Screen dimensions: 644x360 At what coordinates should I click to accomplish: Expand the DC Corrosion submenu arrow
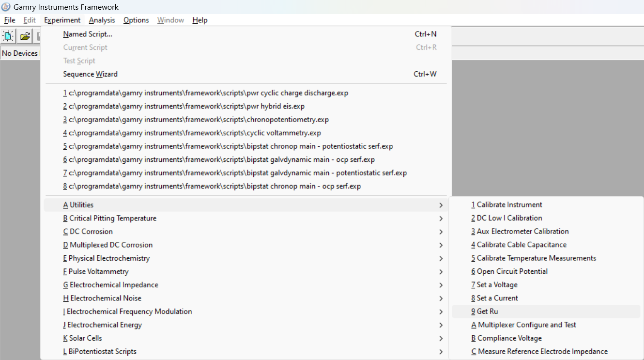(x=441, y=232)
